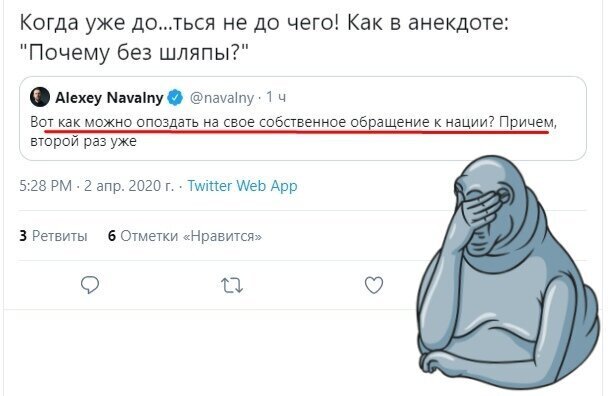Click the date '2 апр. 2020 г.'
The height and width of the screenshot is (396, 610).
(x=129, y=186)
